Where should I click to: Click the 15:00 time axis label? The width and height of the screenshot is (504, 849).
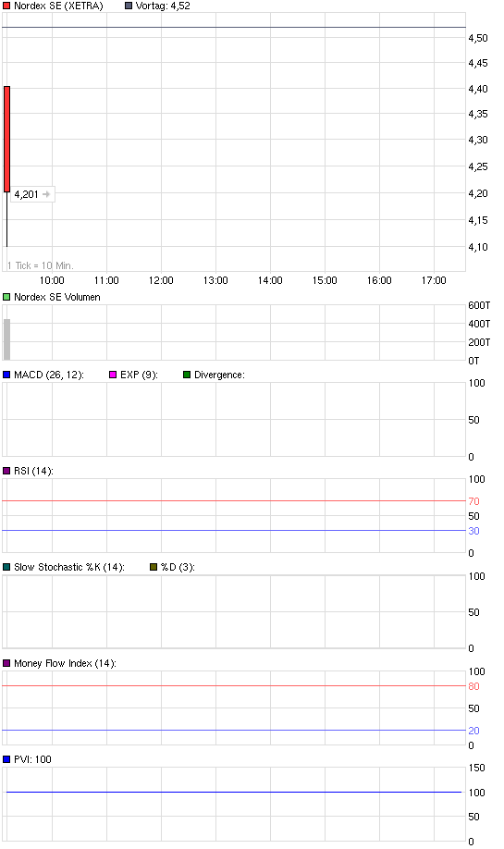pyautogui.click(x=325, y=280)
